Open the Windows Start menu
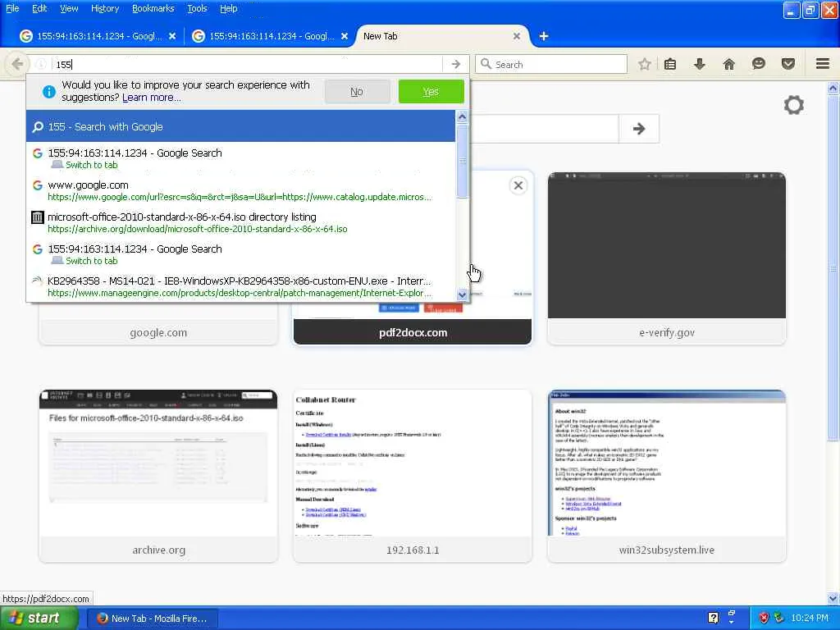 pos(39,618)
